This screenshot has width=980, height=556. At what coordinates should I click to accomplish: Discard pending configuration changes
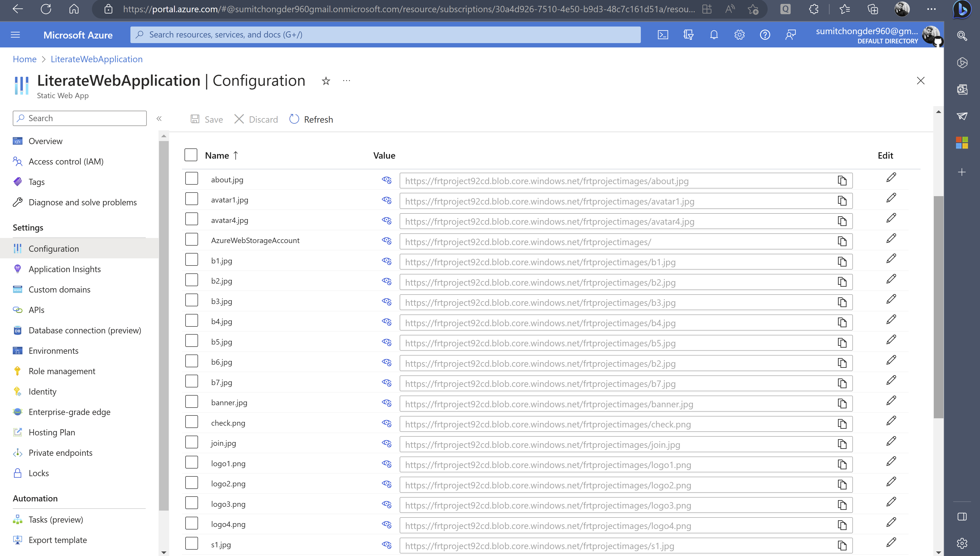[255, 119]
